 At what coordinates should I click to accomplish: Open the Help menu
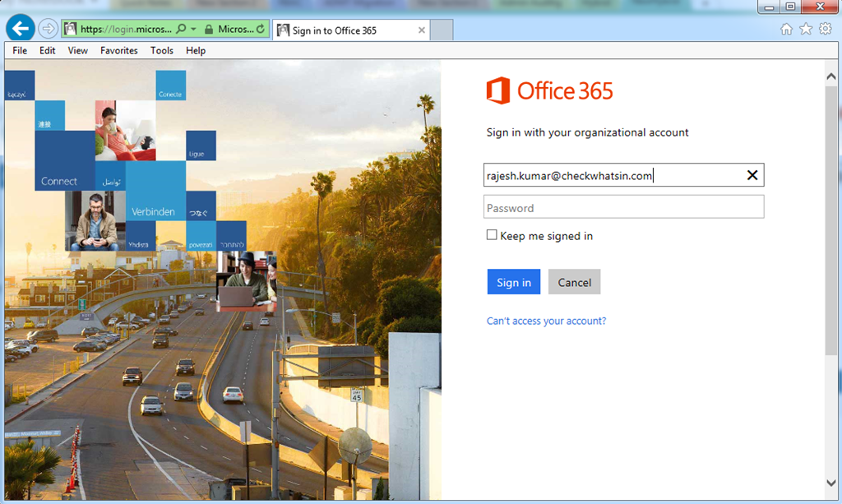196,50
